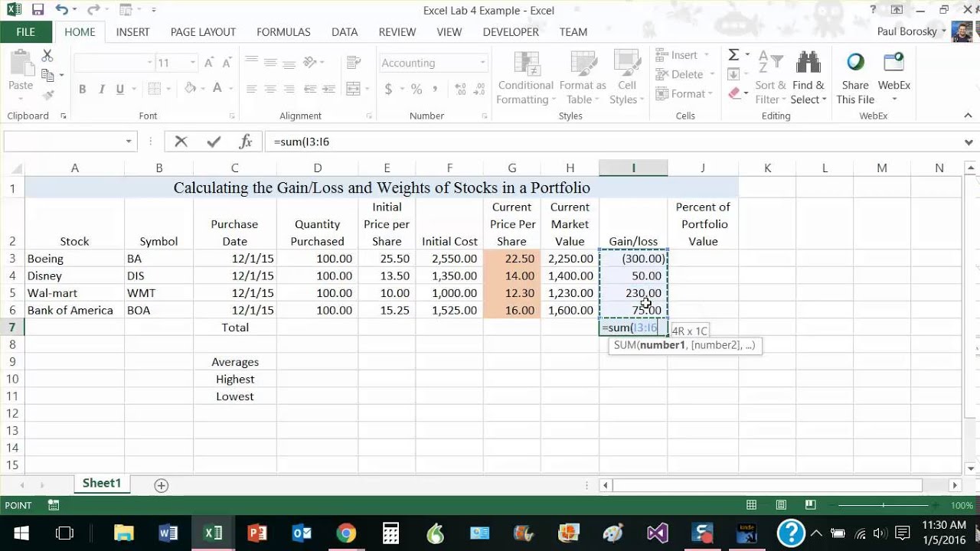
Task: Select the Sheet1 worksheet tab
Action: point(102,484)
